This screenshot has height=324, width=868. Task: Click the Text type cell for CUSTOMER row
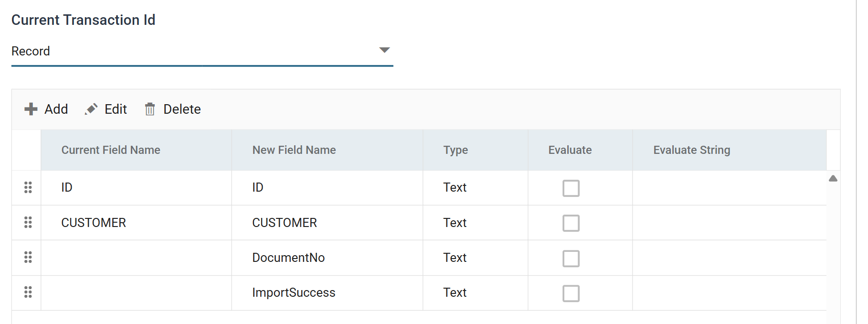[x=476, y=223]
